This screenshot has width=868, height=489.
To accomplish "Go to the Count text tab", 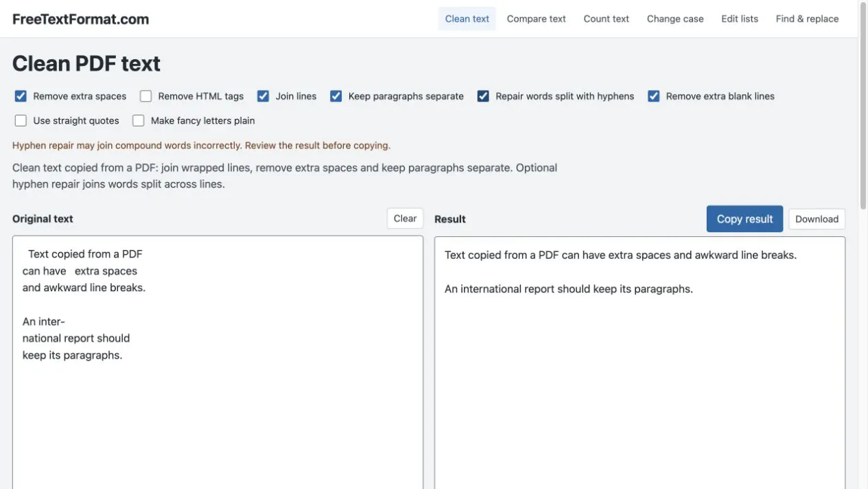I will coord(606,19).
